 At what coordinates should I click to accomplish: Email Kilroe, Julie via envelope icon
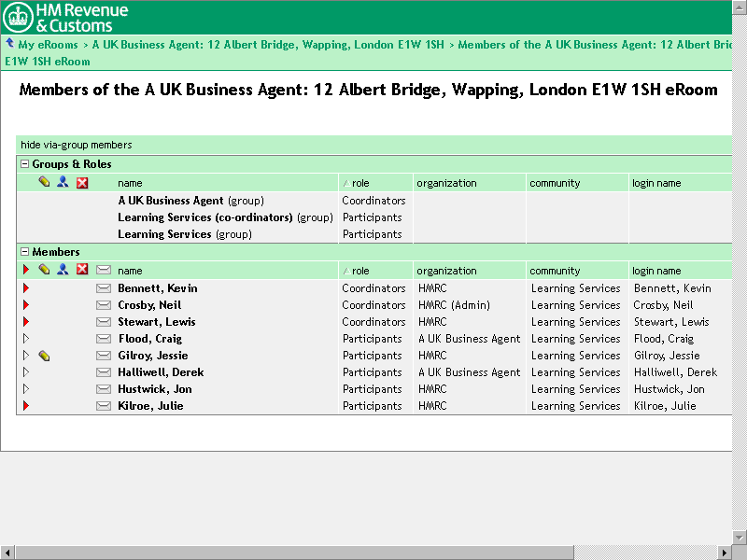tap(103, 406)
